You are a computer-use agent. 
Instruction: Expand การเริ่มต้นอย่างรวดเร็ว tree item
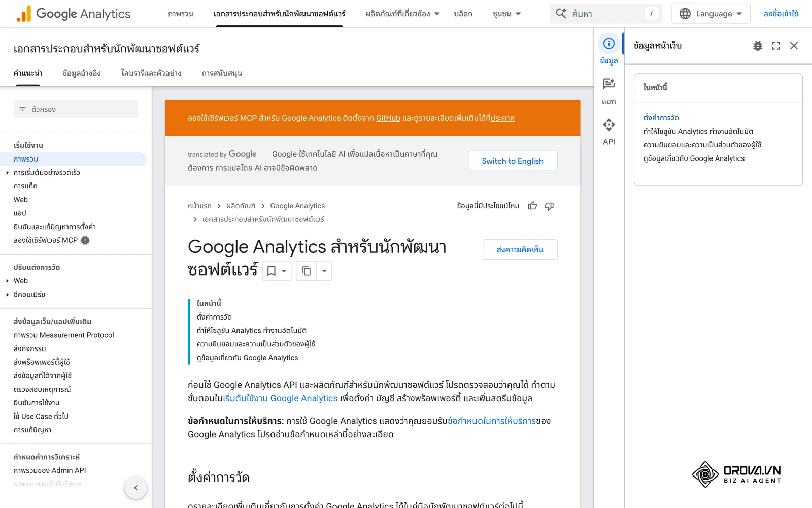(x=7, y=173)
